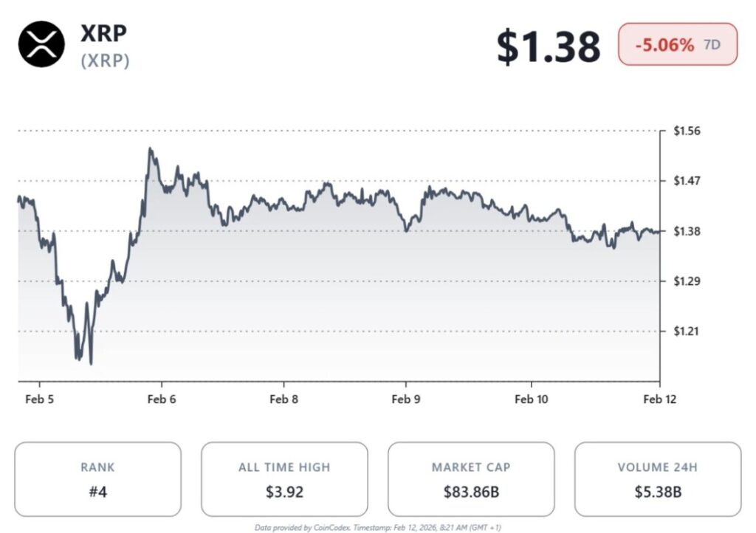The height and width of the screenshot is (533, 756).
Task: Select the 7D timeframe label
Action: 712,44
